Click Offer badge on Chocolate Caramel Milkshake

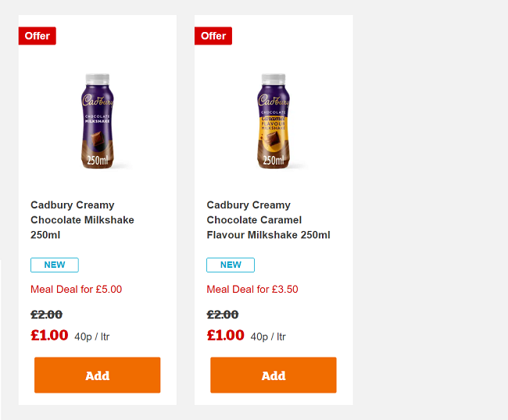click(x=213, y=36)
